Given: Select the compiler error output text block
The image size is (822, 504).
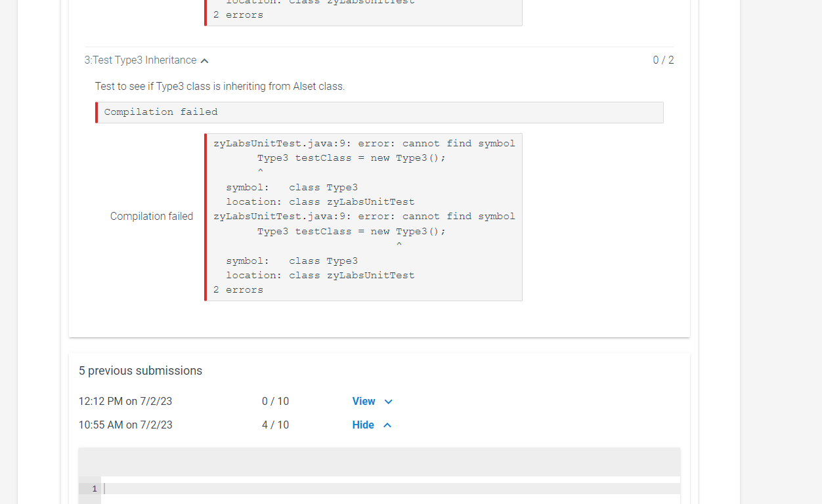Looking at the screenshot, I should pyautogui.click(x=363, y=217).
